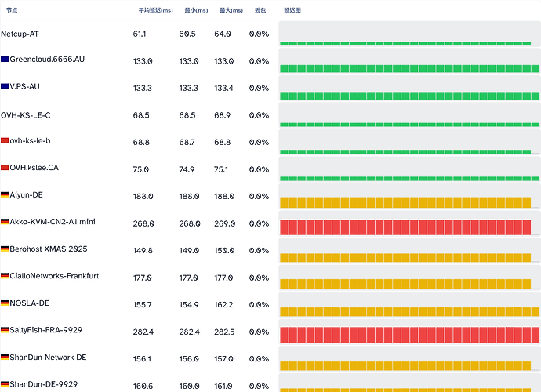Click the German flag beside Berohost XMAS 2025
This screenshot has height=392, width=541.
[5, 249]
